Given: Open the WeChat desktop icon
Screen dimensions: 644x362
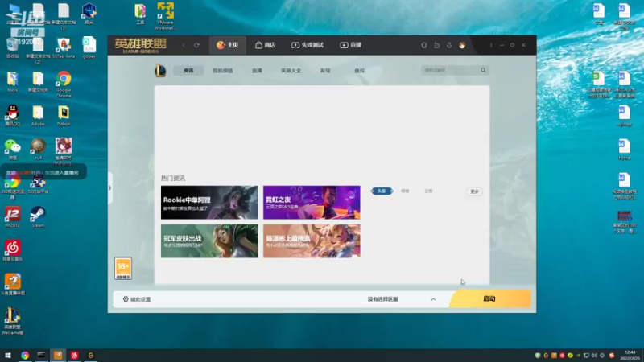Looking at the screenshot, I should (x=13, y=150).
